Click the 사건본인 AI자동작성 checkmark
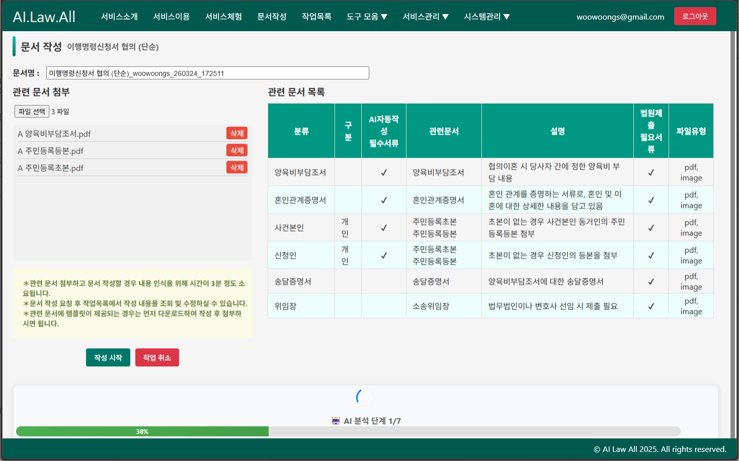 384,228
